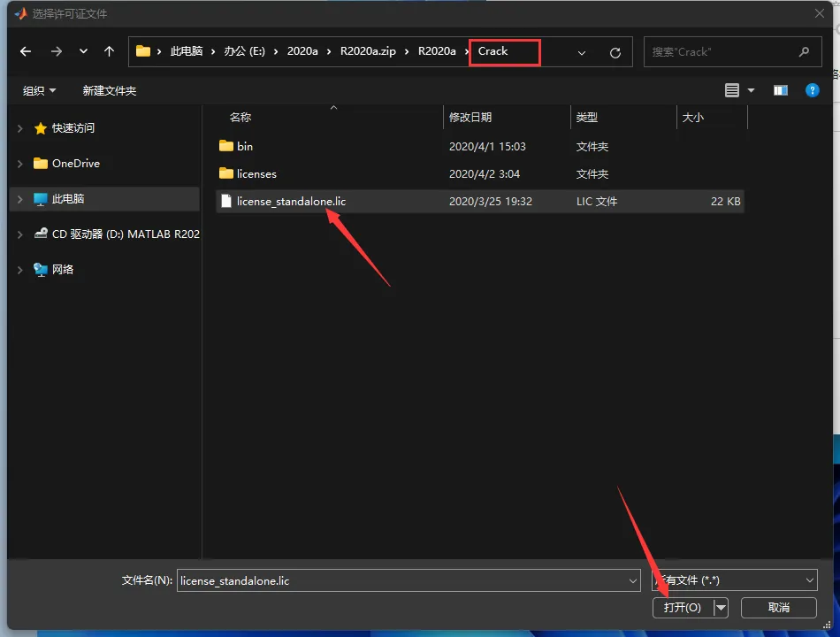Select the bin folder

[245, 146]
